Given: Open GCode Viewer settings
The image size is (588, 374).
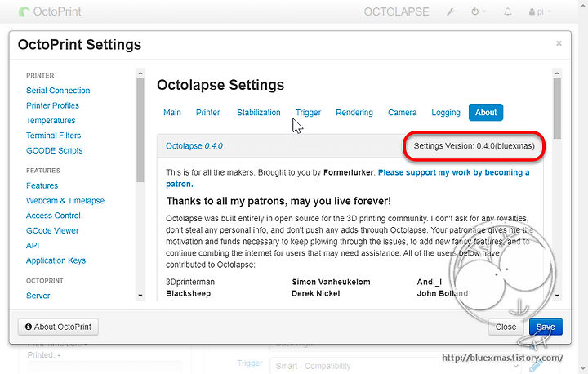Looking at the screenshot, I should pyautogui.click(x=52, y=231).
